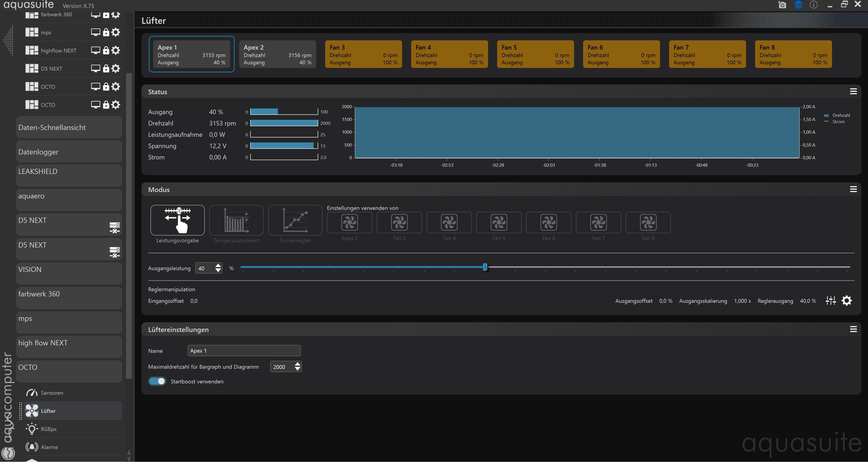This screenshot has width=868, height=462.
Task: Use settings from Fan 6 icon
Action: 548,223
